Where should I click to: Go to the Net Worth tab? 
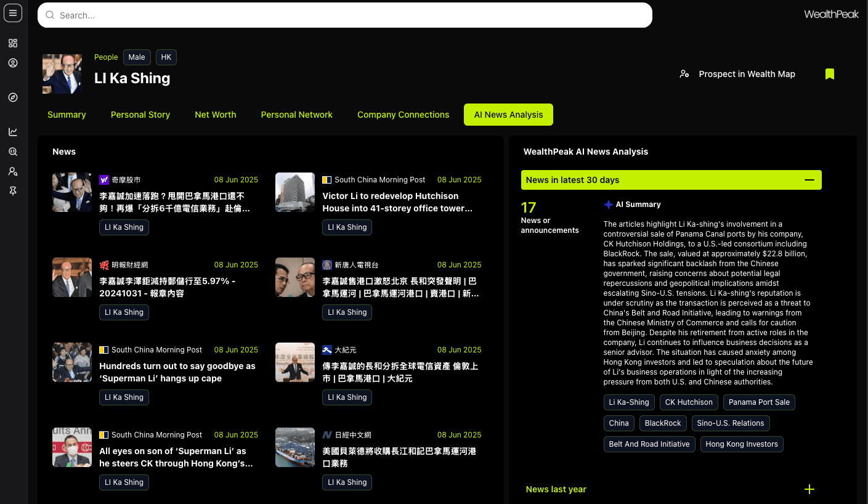pyautogui.click(x=216, y=115)
